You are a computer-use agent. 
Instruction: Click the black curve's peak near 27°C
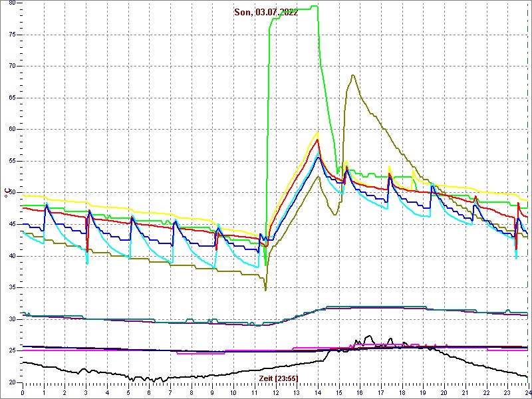[x=369, y=336]
